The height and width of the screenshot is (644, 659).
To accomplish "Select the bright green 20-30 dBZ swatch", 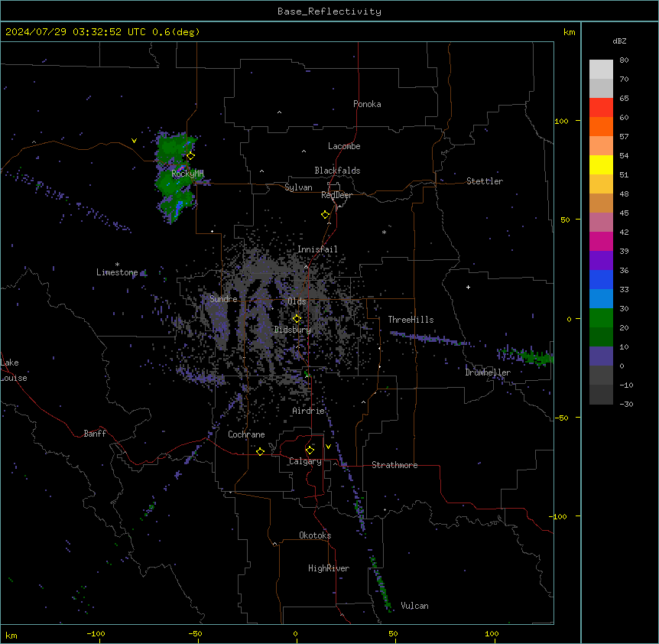I will click(601, 318).
